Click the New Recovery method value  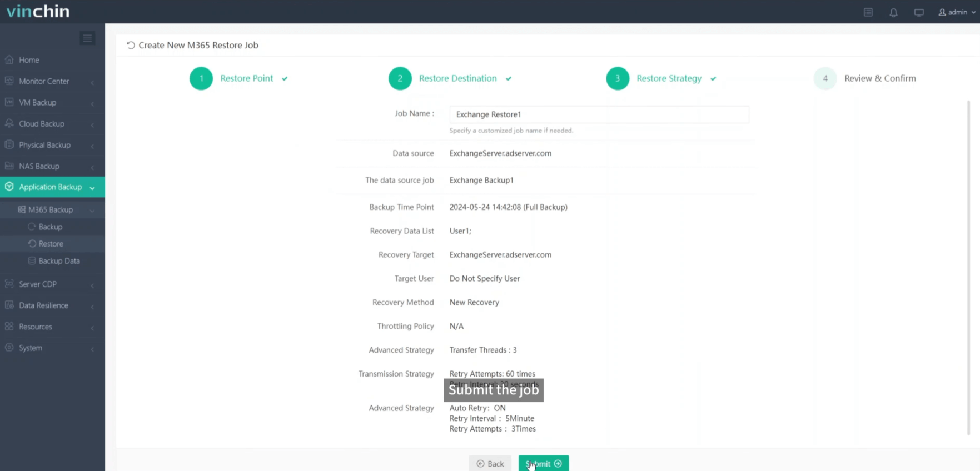tap(474, 303)
